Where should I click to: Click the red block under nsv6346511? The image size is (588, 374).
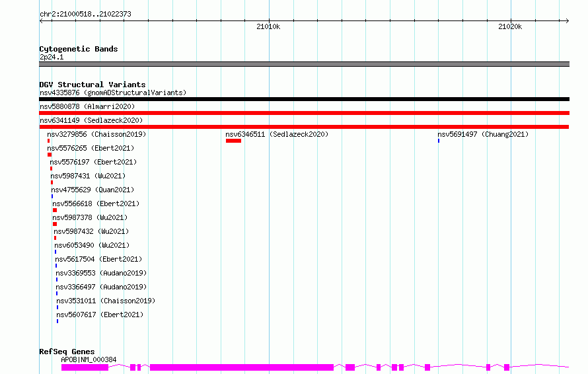tap(233, 141)
